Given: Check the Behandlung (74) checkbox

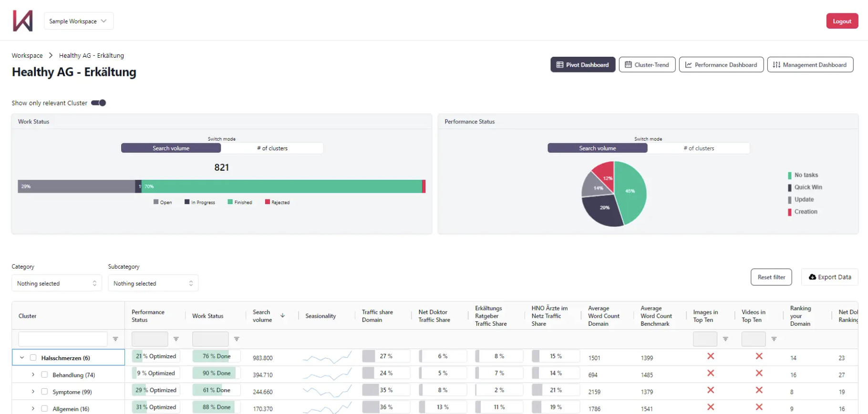Looking at the screenshot, I should (x=44, y=375).
